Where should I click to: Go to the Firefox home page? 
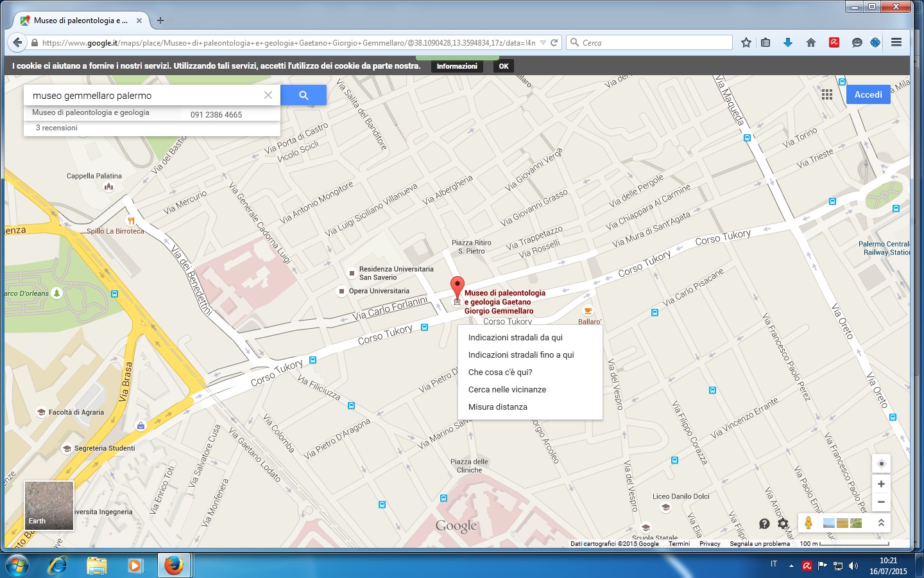pos(811,42)
